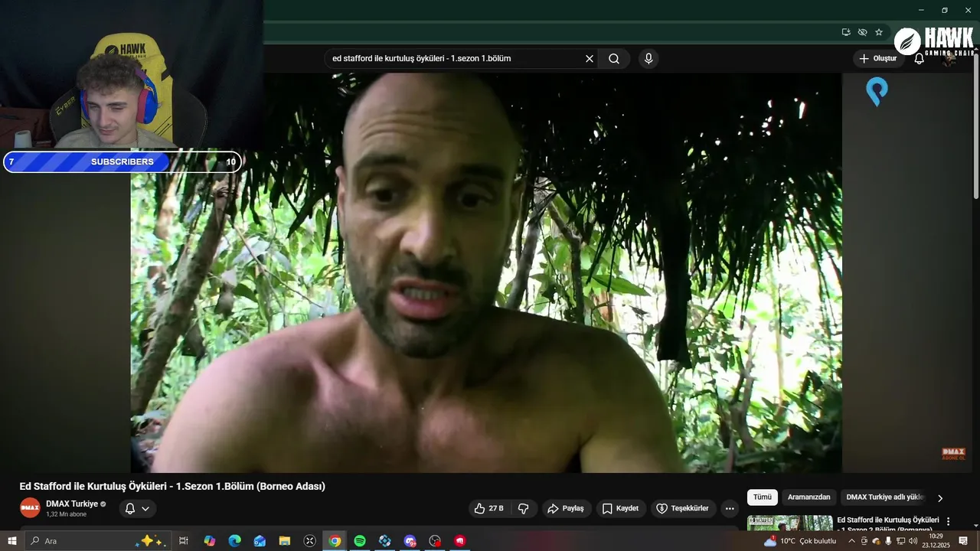Click the install app icon in address bar
Screen dimensions: 980x551
[x=846, y=32]
